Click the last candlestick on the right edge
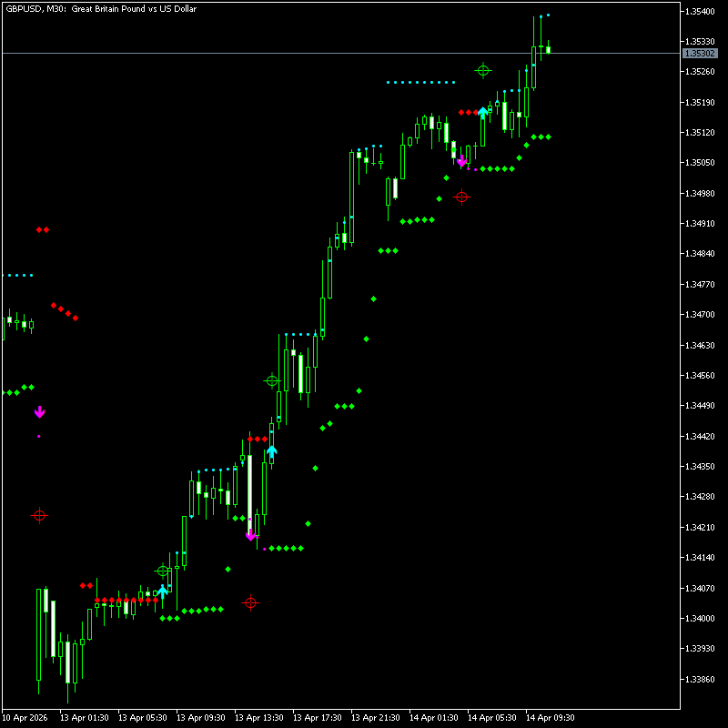 [548, 49]
